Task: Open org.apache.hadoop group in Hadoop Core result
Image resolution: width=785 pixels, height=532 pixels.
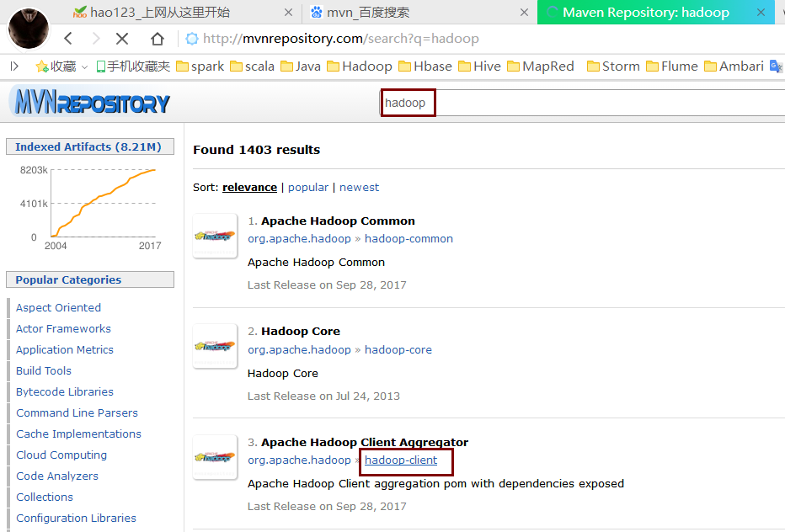Action: coord(299,350)
